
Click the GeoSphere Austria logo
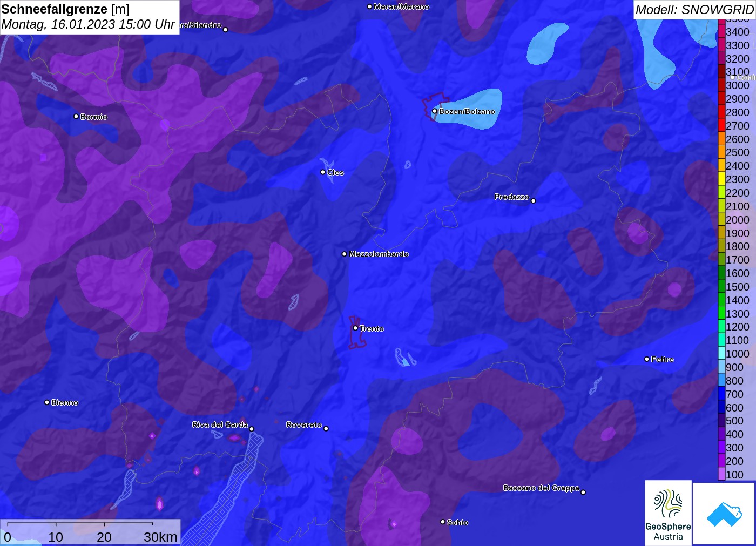click(668, 513)
